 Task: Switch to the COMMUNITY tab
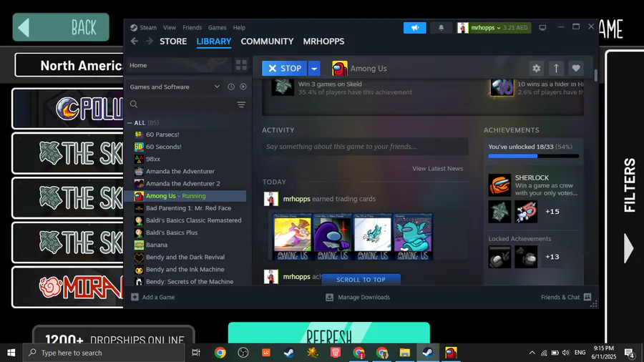click(267, 41)
